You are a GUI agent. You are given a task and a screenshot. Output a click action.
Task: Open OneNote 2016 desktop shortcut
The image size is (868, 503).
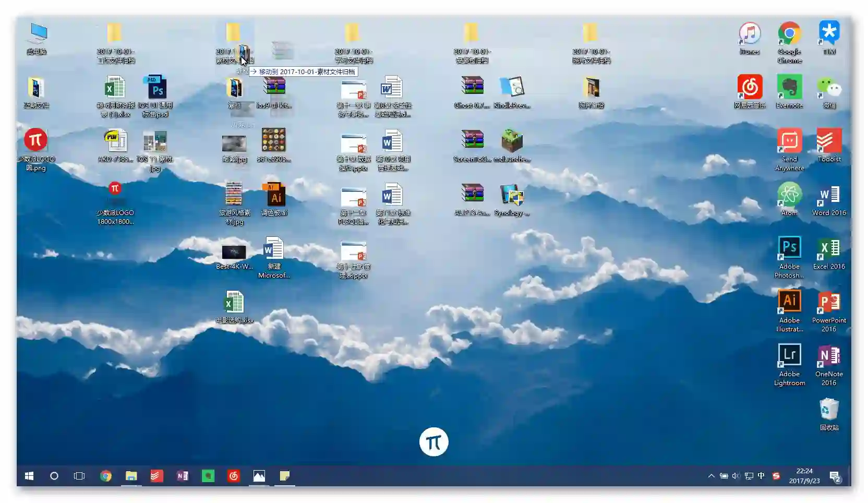pyautogui.click(x=829, y=356)
